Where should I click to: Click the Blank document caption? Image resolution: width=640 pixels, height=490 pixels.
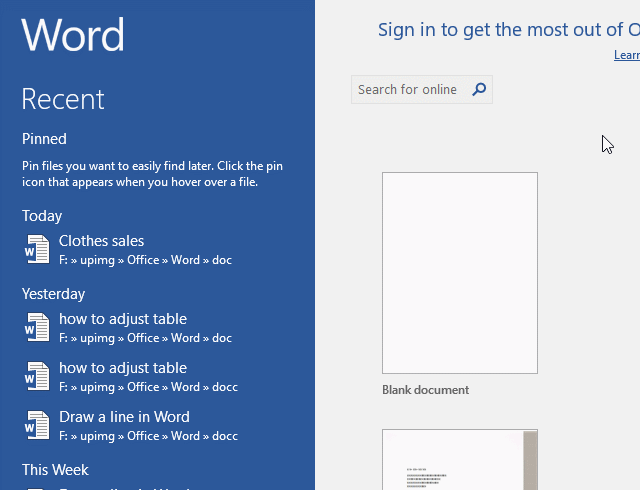425,390
